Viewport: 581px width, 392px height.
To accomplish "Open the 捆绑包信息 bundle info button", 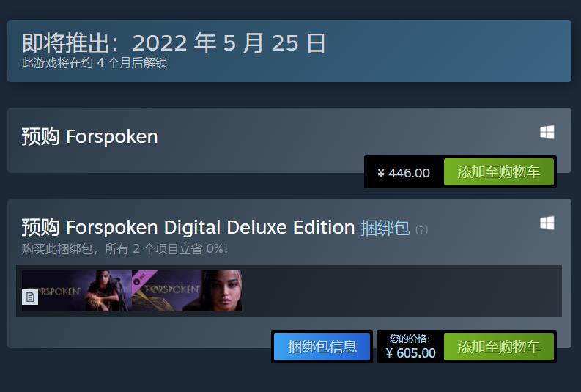I will 322,347.
